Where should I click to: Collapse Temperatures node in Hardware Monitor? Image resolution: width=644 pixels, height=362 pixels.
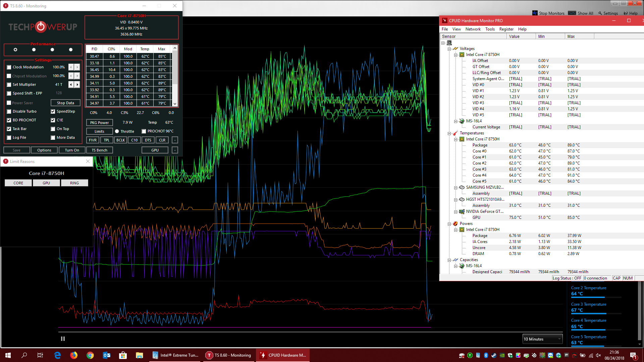pos(449,133)
